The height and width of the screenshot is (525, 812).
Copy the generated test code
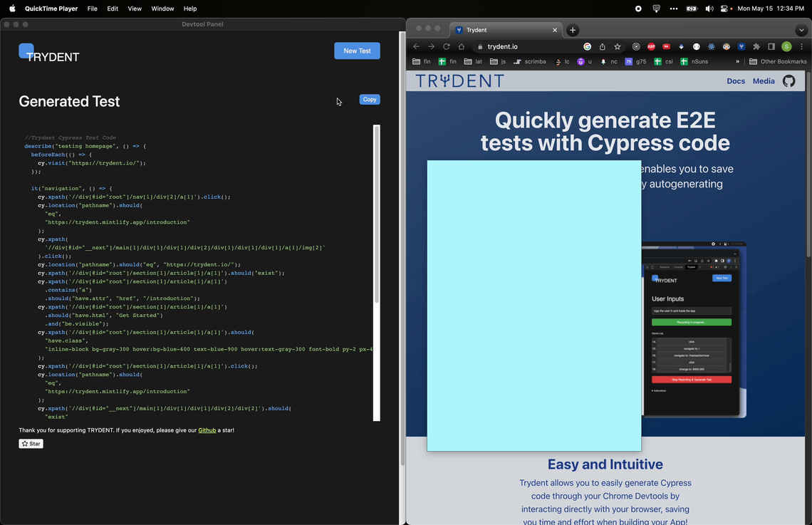[369, 100]
